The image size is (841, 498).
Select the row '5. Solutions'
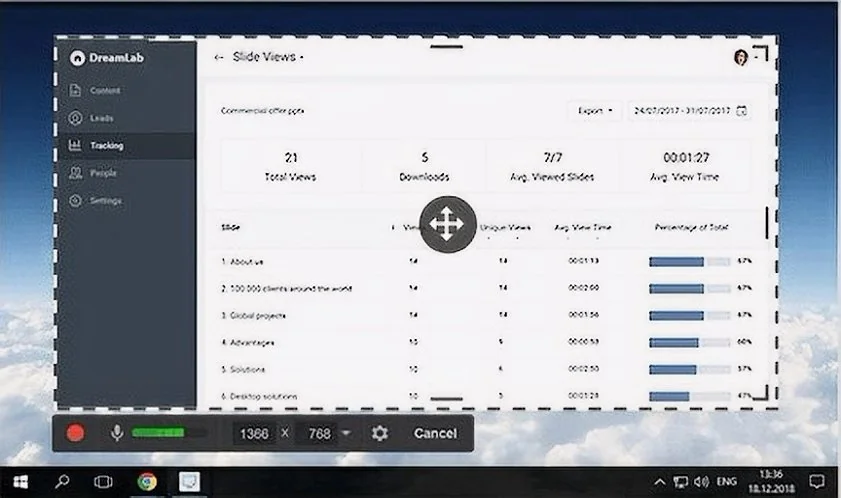coord(485,369)
